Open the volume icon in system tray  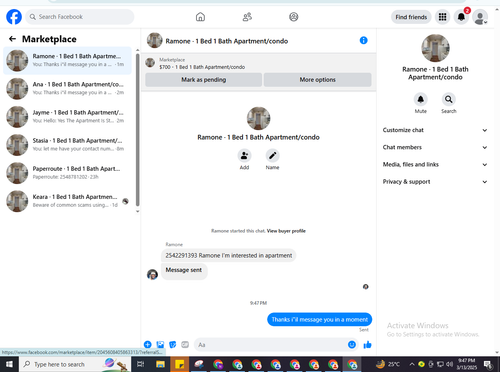coord(450,364)
